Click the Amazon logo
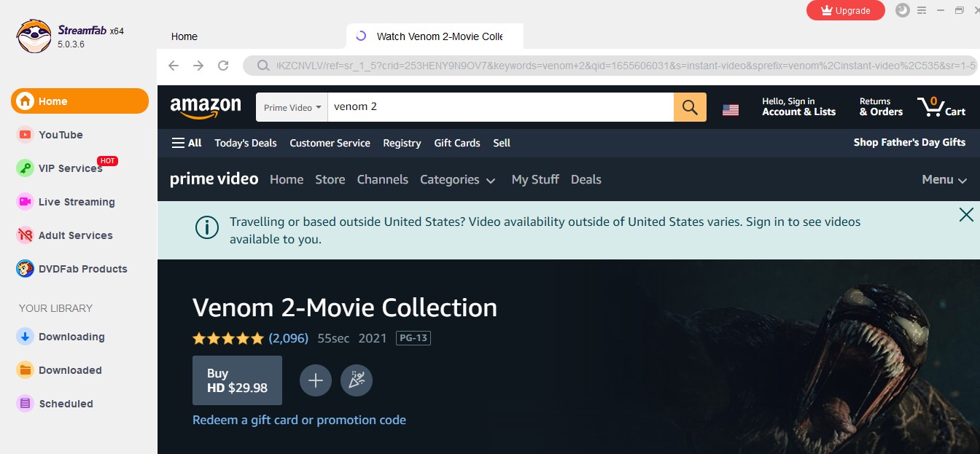 [206, 107]
